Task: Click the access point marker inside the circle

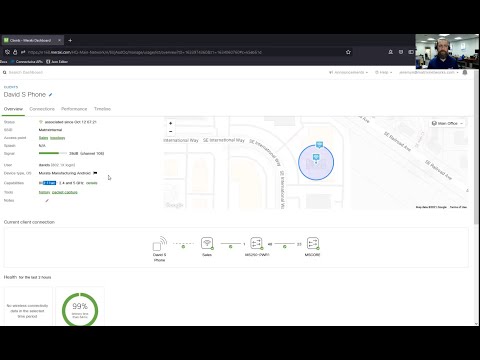Action: [316, 157]
